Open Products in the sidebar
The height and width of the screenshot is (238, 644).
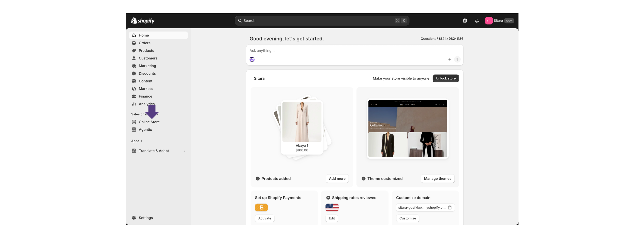coord(158,51)
